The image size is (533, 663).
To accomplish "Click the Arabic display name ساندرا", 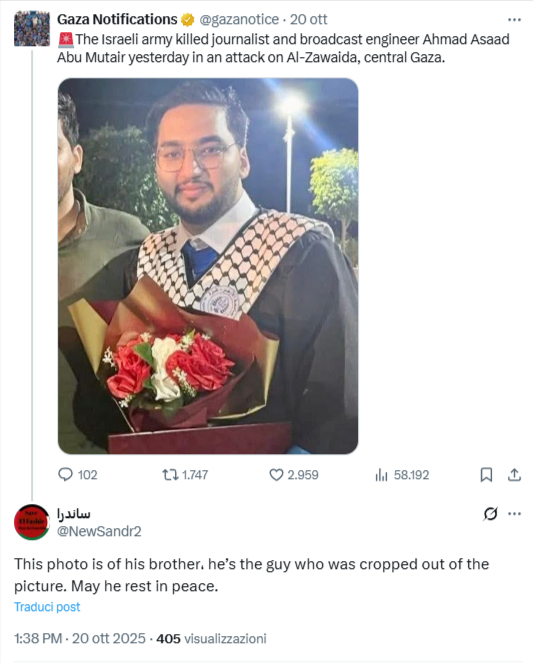I will [74, 513].
